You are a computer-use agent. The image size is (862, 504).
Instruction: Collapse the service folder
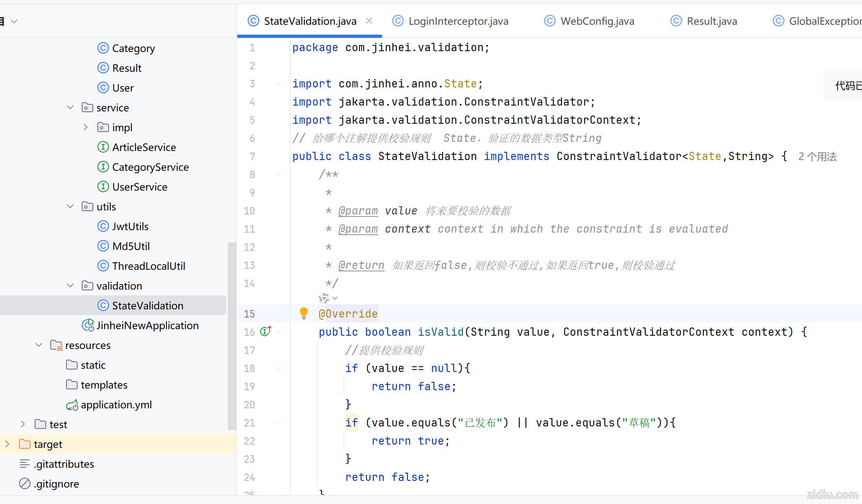(x=70, y=108)
